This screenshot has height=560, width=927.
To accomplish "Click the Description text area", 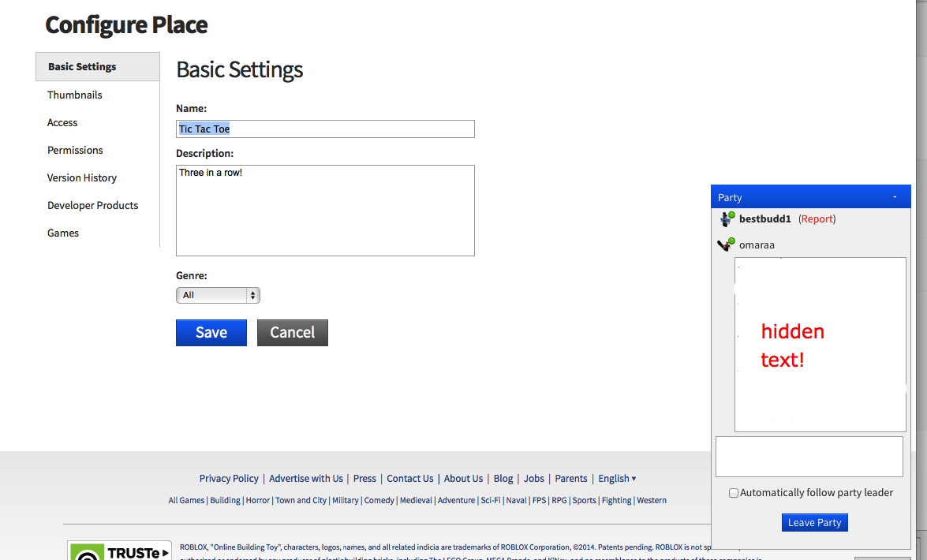I will tap(325, 211).
